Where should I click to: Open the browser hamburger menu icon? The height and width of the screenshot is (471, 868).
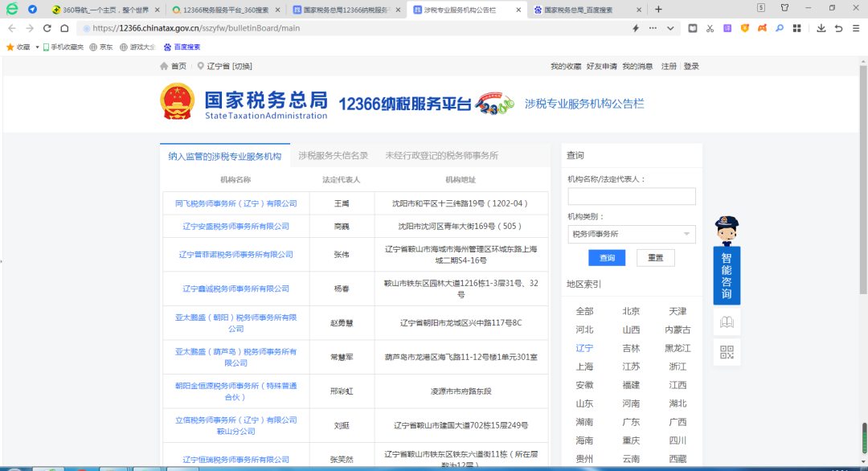pyautogui.click(x=856, y=28)
